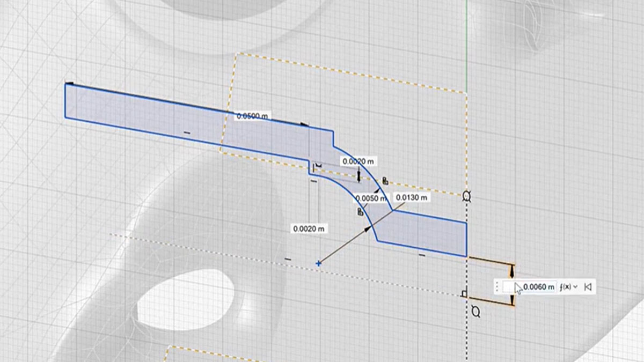The width and height of the screenshot is (644, 362).
Task: Select the constraint icon at the step notch
Action: [318, 166]
